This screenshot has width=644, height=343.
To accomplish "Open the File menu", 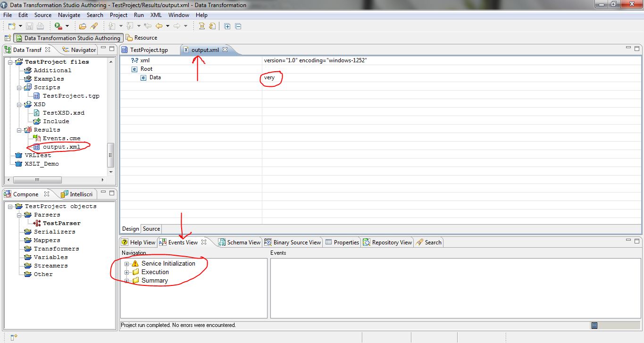I will tap(7, 15).
